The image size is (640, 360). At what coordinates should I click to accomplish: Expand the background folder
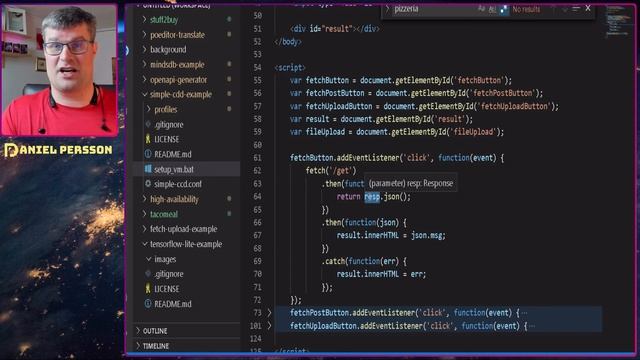point(144,49)
